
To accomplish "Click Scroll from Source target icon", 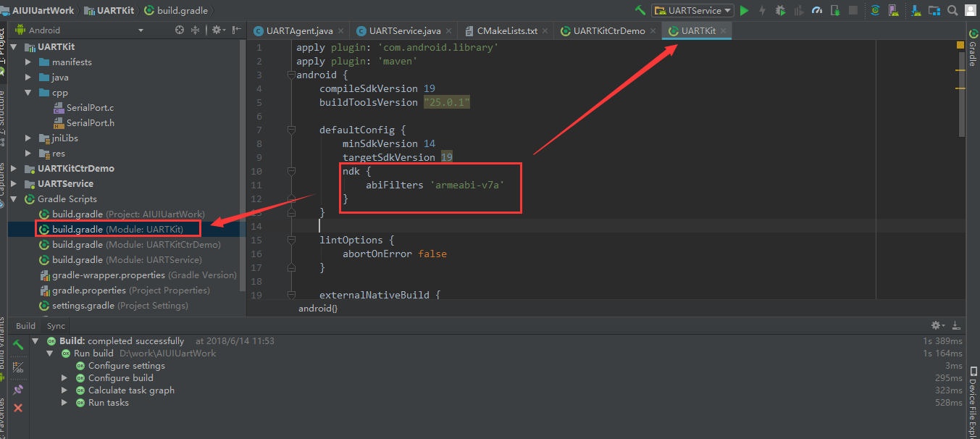I will [180, 30].
